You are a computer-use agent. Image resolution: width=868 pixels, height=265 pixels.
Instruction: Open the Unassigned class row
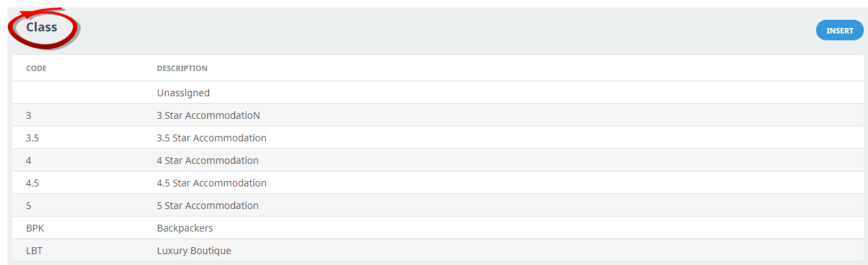point(437,92)
